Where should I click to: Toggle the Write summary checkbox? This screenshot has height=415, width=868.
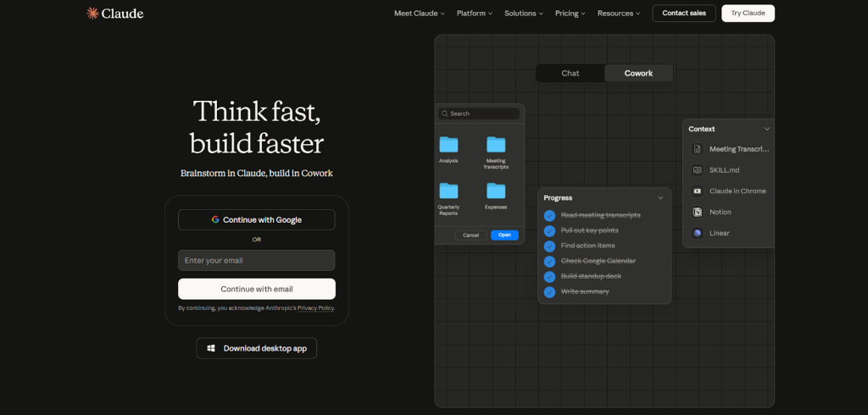(549, 291)
